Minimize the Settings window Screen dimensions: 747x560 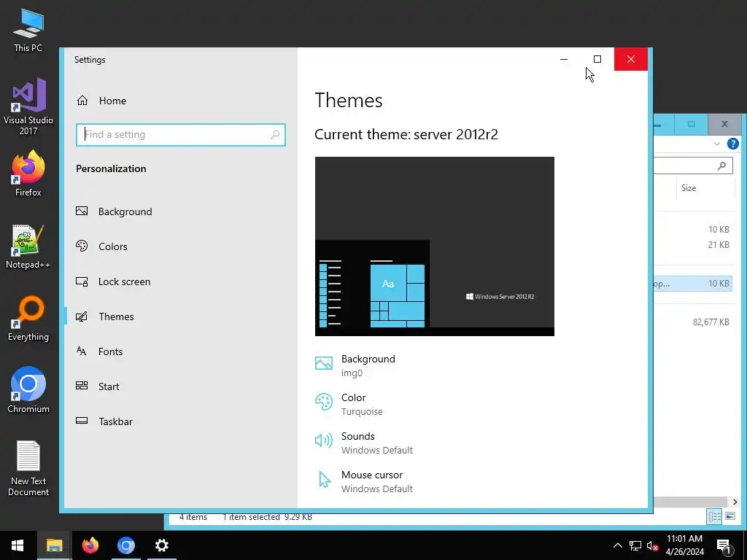point(564,59)
